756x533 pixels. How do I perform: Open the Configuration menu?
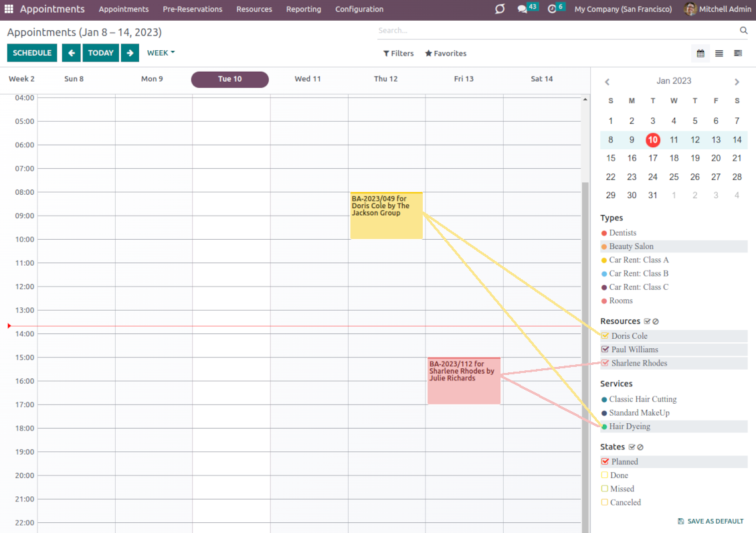[359, 9]
